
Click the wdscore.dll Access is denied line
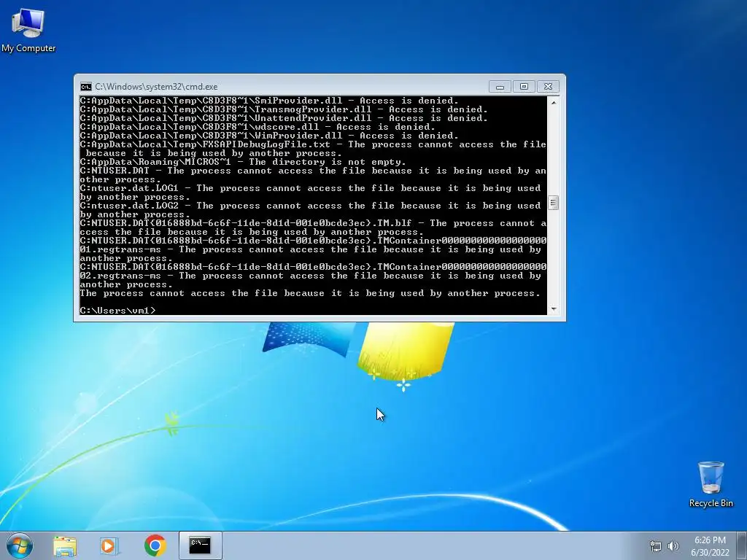click(x=258, y=127)
